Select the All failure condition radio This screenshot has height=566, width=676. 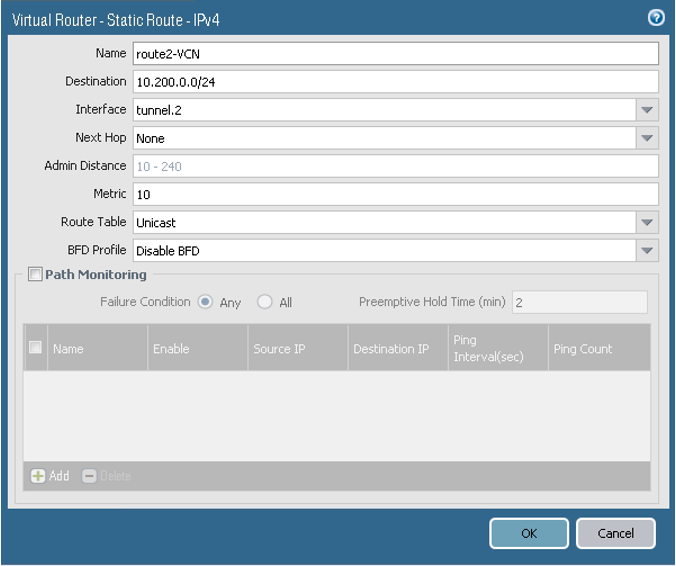[265, 302]
